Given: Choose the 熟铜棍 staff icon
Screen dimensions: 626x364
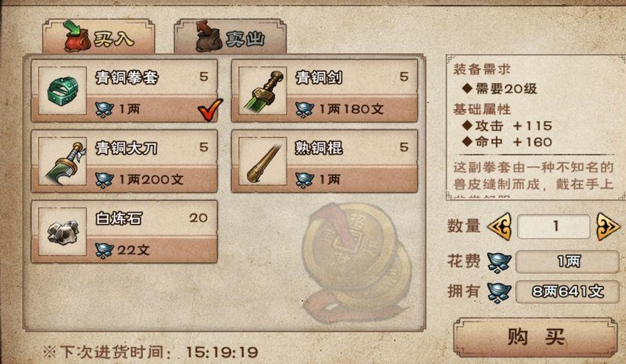Looking at the screenshot, I should (x=262, y=161).
